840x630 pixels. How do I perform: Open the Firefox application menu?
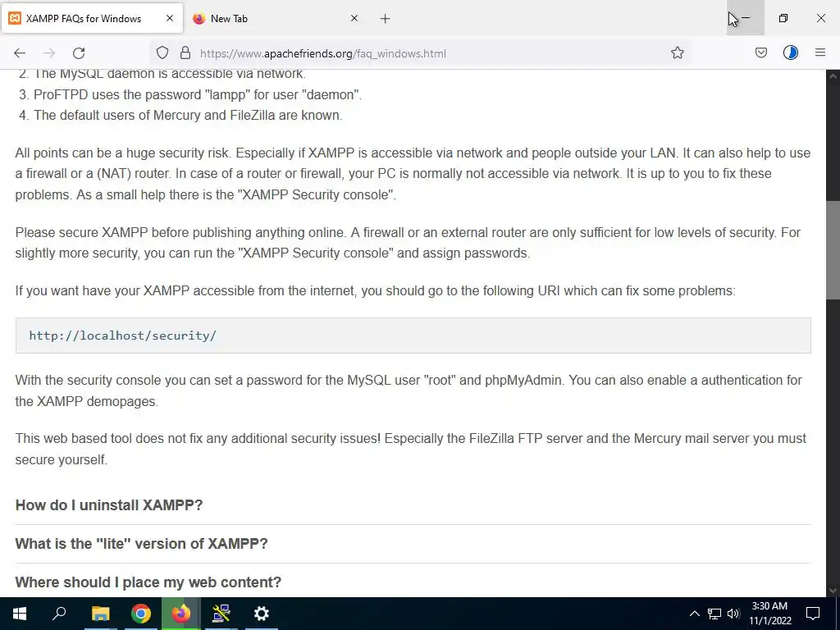820,53
